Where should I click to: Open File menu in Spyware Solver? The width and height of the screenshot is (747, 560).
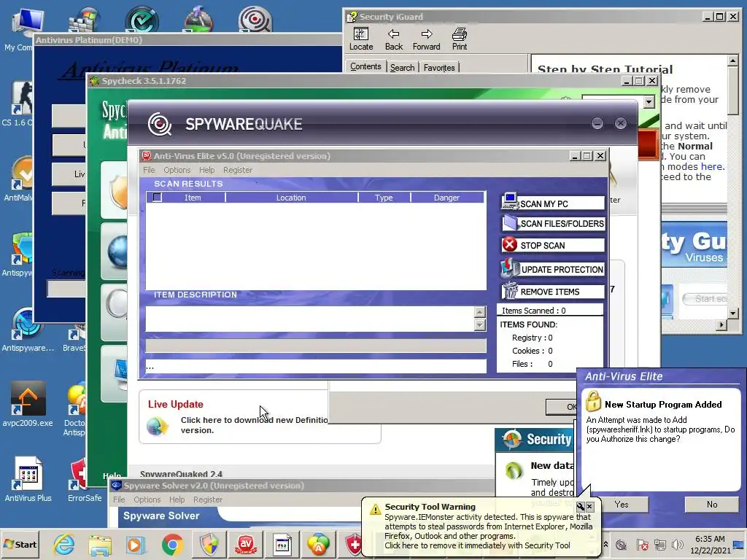pos(119,499)
